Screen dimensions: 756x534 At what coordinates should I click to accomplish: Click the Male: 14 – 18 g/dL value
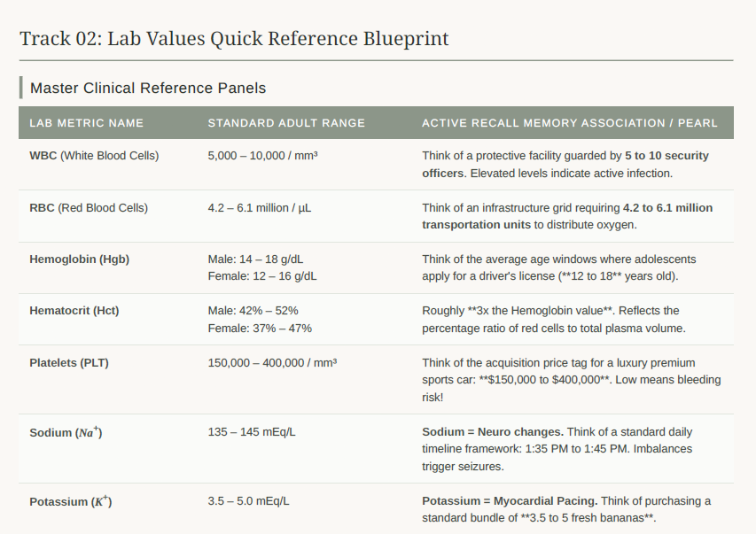pyautogui.click(x=255, y=259)
